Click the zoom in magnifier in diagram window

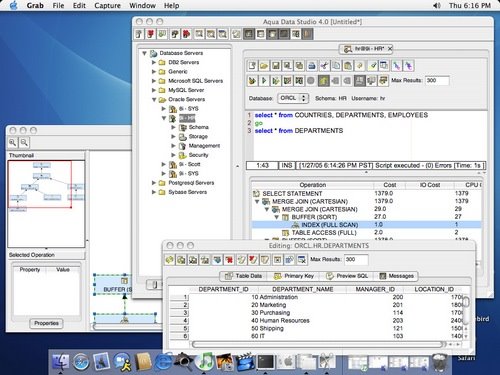13,143
